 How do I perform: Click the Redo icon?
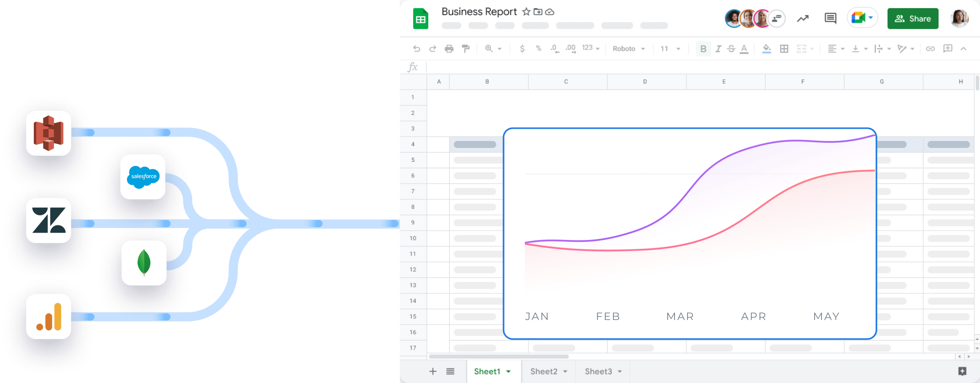(432, 49)
